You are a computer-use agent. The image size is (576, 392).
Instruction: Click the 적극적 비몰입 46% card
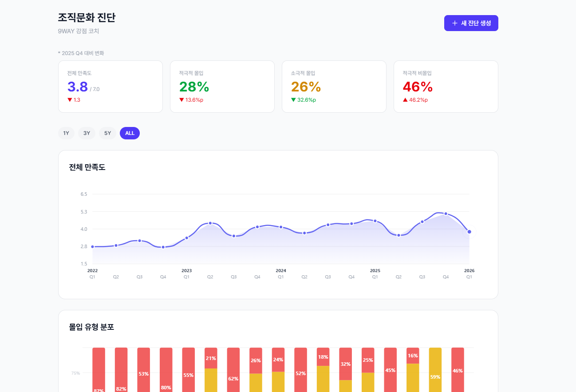pos(446,86)
